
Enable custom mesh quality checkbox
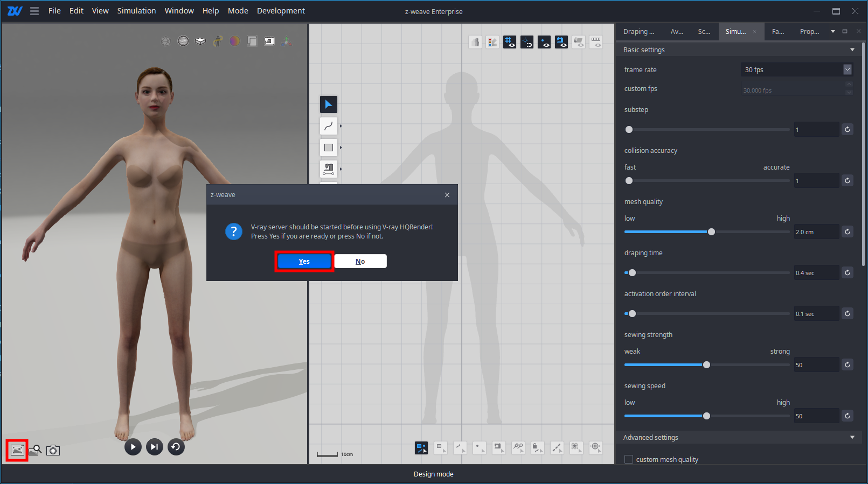point(628,459)
